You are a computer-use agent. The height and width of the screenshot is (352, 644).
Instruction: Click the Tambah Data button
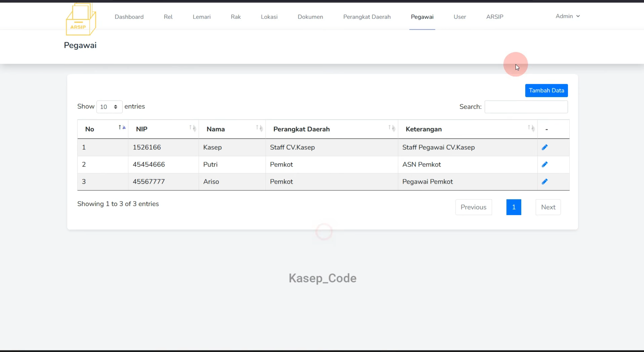546,90
